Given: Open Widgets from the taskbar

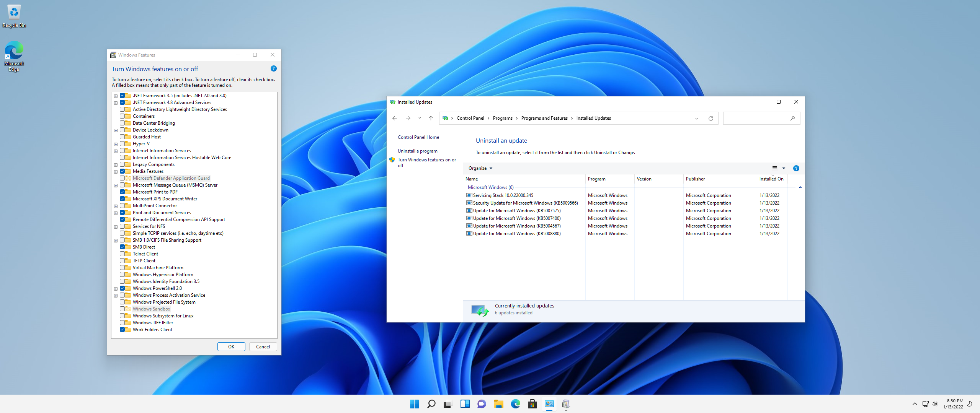Looking at the screenshot, I should 465,404.
